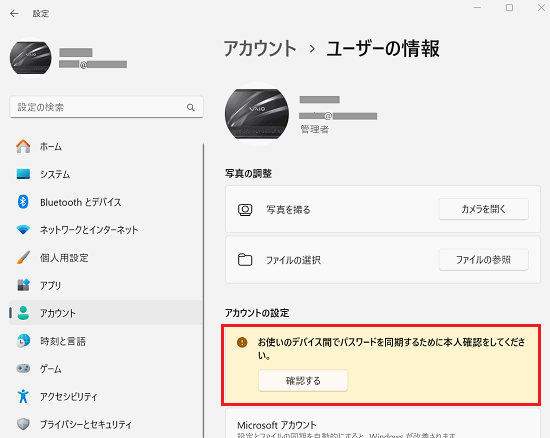Screen dimensions: 550x438
Task: Select the システム monitor icon
Action: coord(23,174)
